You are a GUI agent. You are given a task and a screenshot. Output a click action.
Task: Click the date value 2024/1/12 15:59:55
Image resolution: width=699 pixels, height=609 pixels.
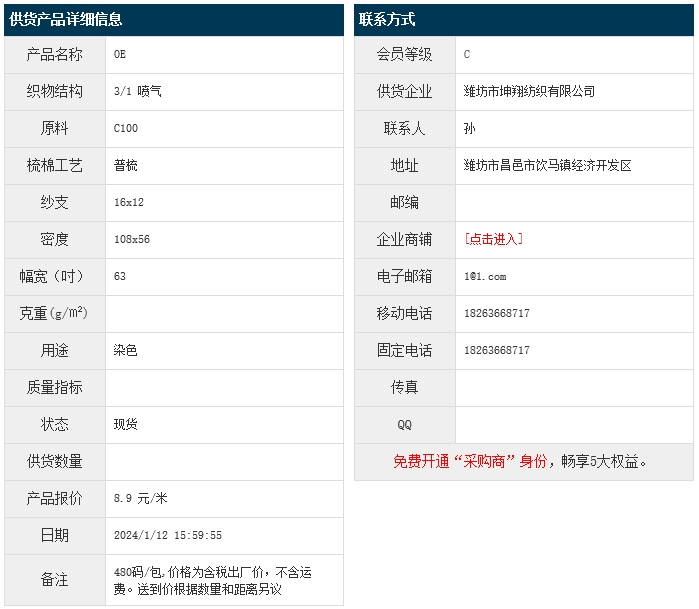(168, 535)
